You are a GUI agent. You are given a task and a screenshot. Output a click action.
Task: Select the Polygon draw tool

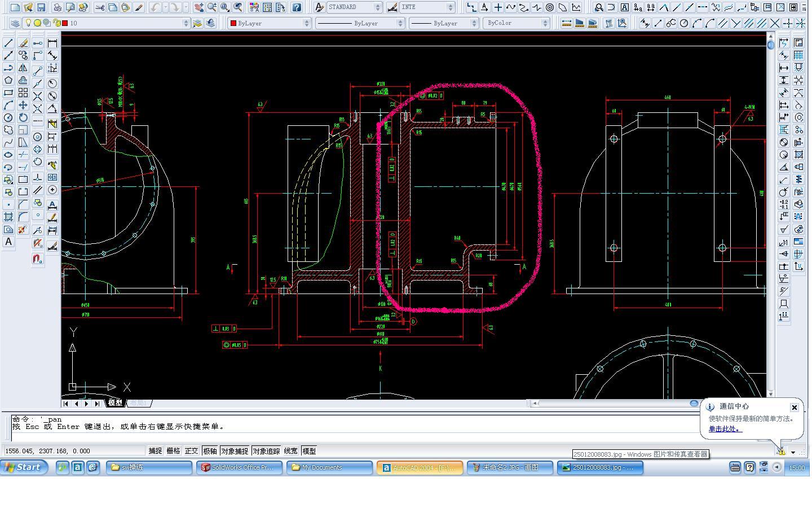(8, 80)
